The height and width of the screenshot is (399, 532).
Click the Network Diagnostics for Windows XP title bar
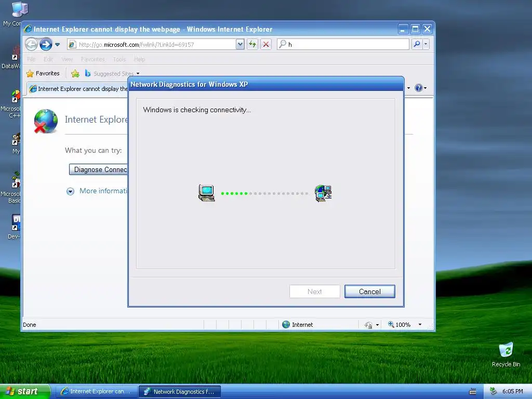(x=265, y=84)
